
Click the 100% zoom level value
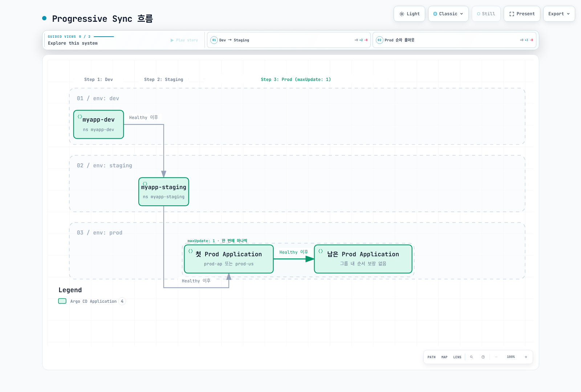click(x=511, y=357)
